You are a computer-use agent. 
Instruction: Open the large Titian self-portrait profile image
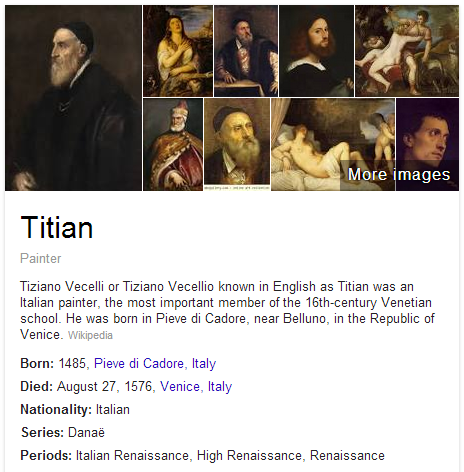tap(73, 98)
